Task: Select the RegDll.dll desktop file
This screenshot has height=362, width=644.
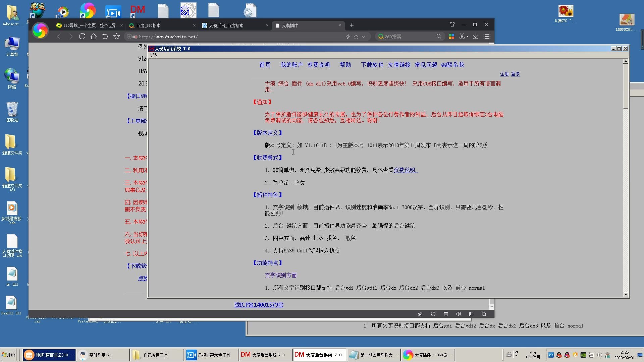Action: click(x=11, y=305)
